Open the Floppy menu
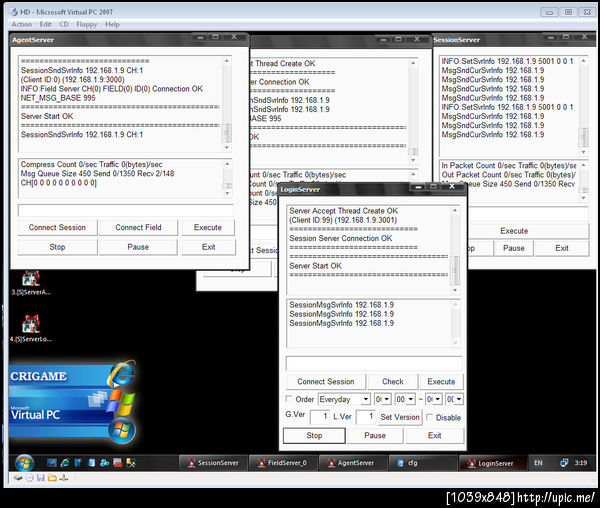 point(86,24)
